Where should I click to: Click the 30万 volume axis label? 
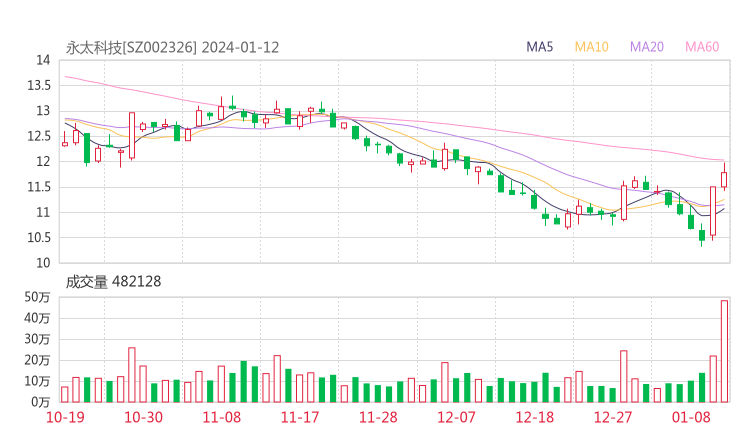(x=37, y=339)
